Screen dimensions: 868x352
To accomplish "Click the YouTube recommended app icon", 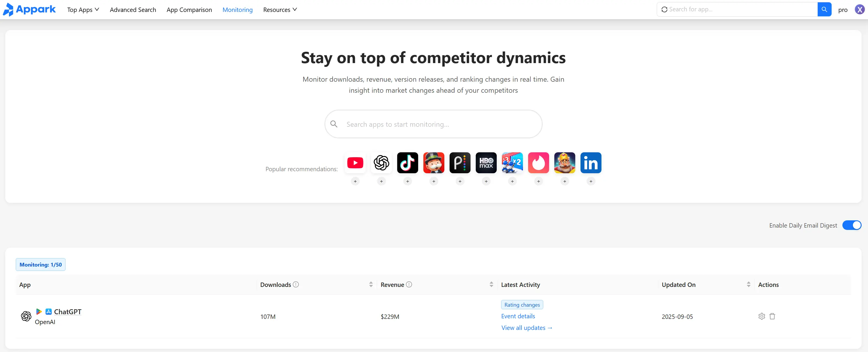I will (355, 163).
